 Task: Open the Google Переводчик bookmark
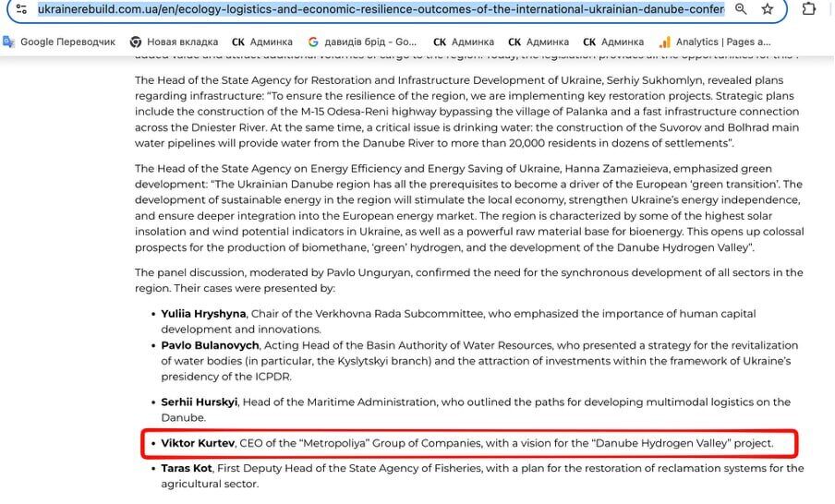click(x=58, y=42)
